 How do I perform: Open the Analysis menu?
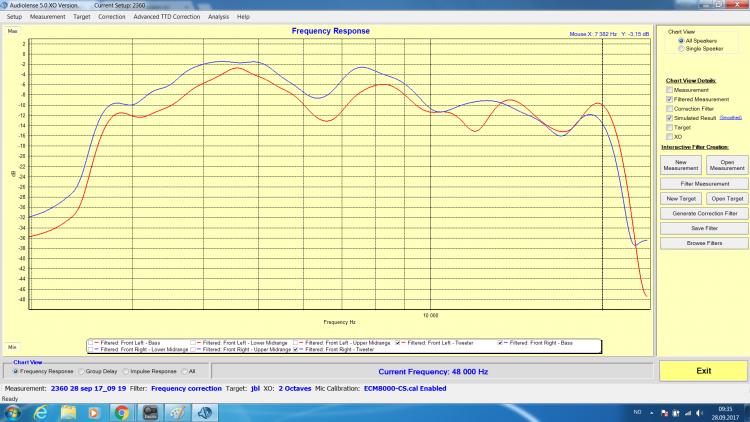pyautogui.click(x=218, y=17)
